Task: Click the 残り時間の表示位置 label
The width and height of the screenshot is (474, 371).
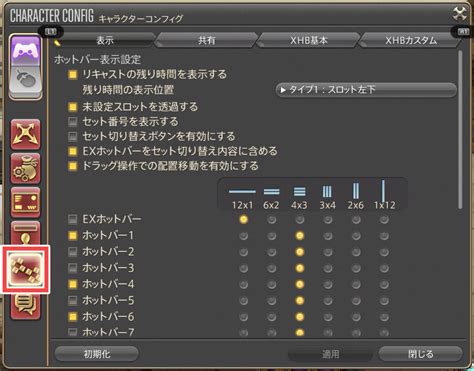Action: 128,90
